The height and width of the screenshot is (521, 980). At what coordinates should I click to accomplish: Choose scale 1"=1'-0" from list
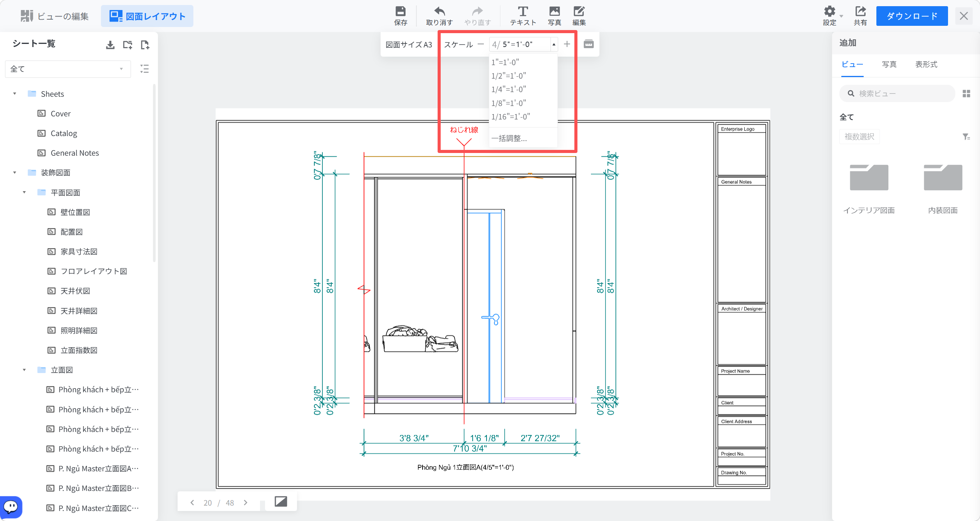(x=523, y=62)
